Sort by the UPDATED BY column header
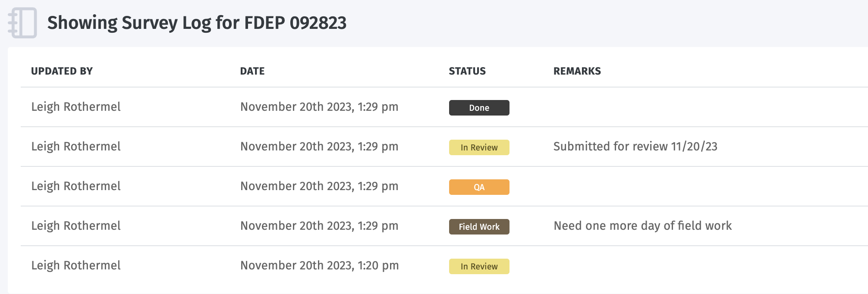The height and width of the screenshot is (294, 868). [62, 71]
